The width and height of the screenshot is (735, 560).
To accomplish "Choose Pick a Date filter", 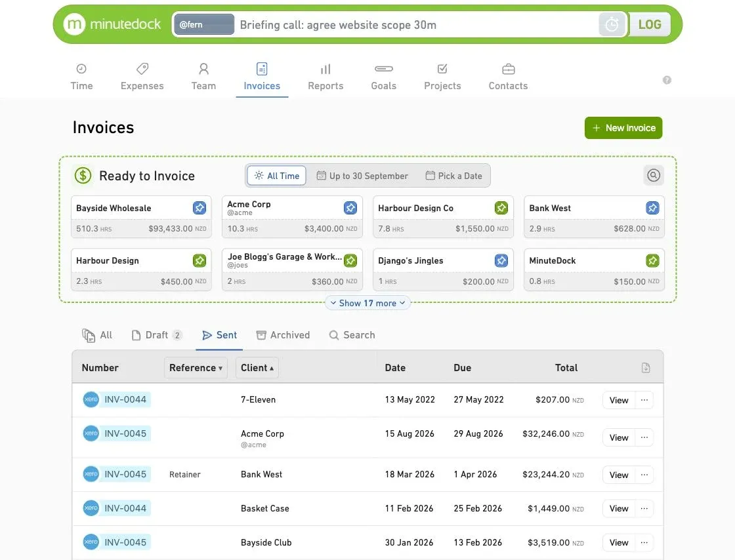I will click(453, 176).
